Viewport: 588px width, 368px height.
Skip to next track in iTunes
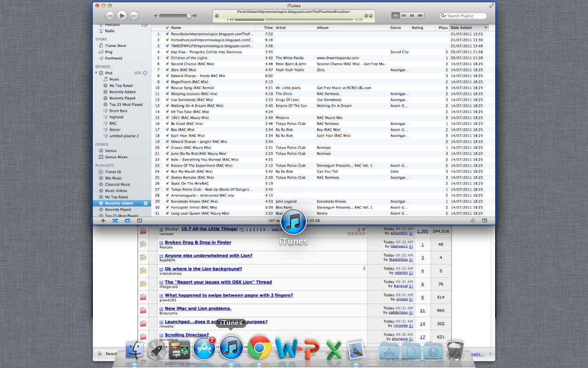(134, 16)
